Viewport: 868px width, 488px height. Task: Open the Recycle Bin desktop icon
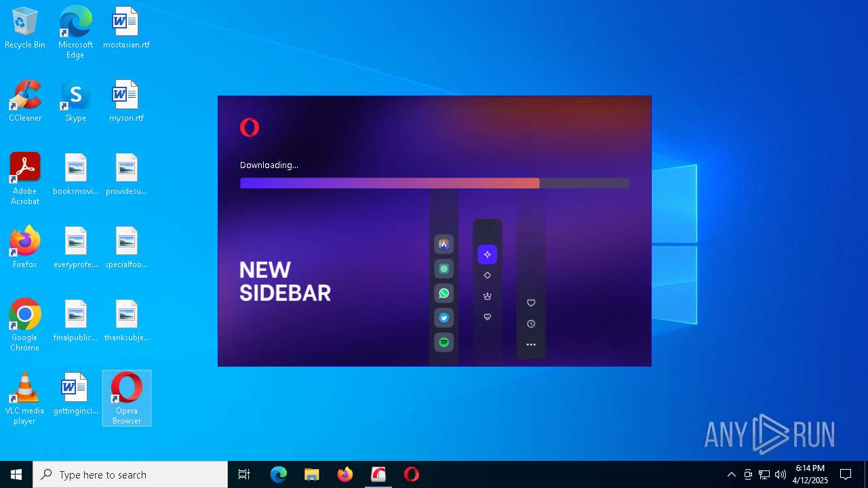pos(25,28)
